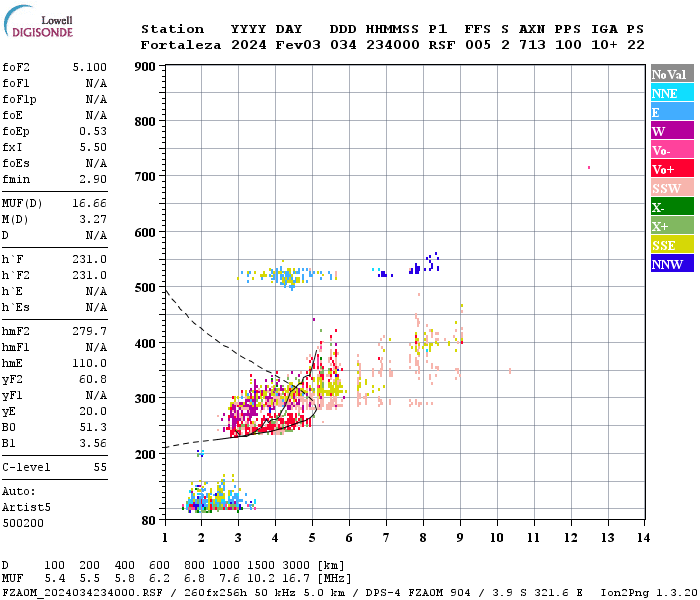Click the 500200 version number
Image resolution: width=700 pixels, height=600 pixels.
click(x=23, y=523)
